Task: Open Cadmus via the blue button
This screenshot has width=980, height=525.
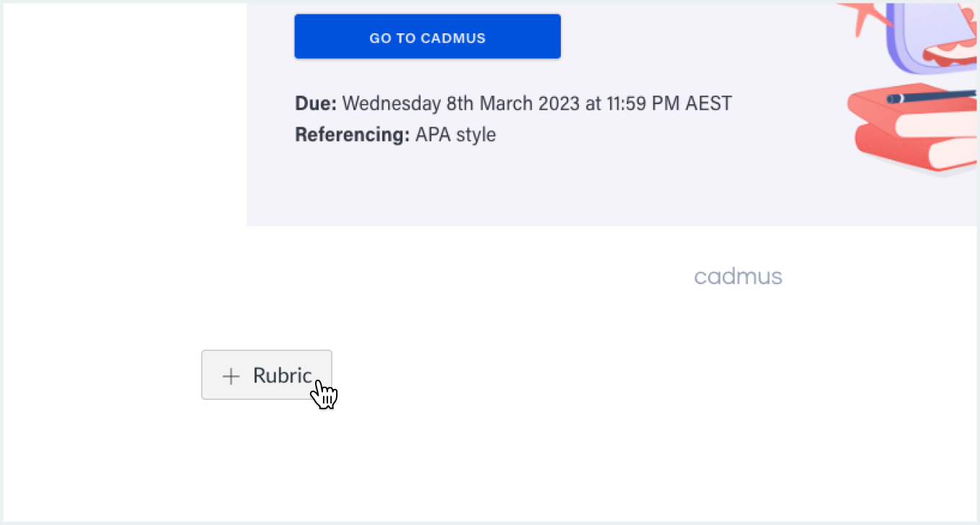Action: (427, 36)
